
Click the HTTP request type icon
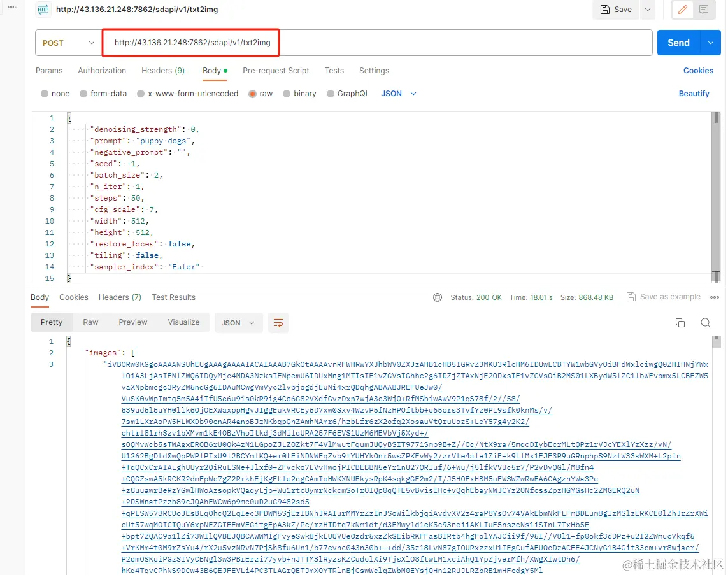click(43, 10)
